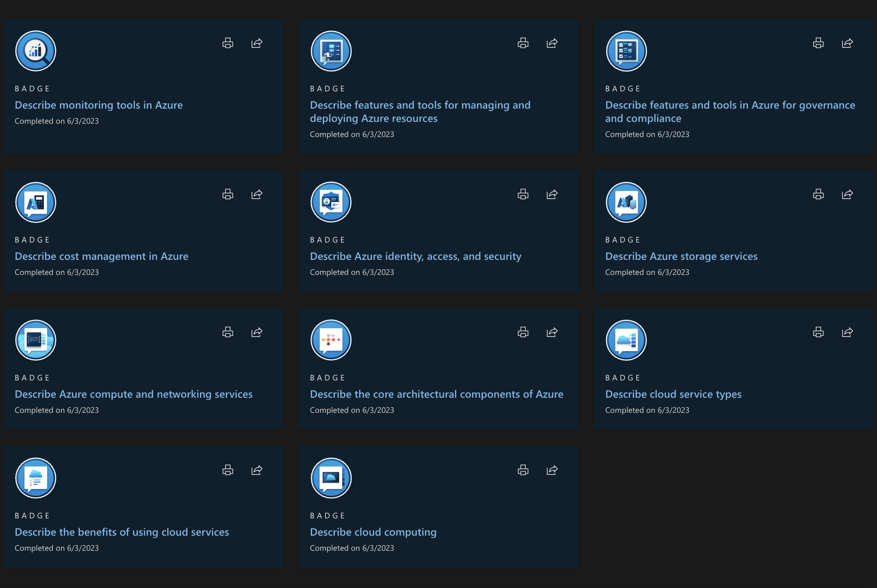The width and height of the screenshot is (877, 588).
Task: Print the monitoring tools in Azure badge
Action: point(227,43)
